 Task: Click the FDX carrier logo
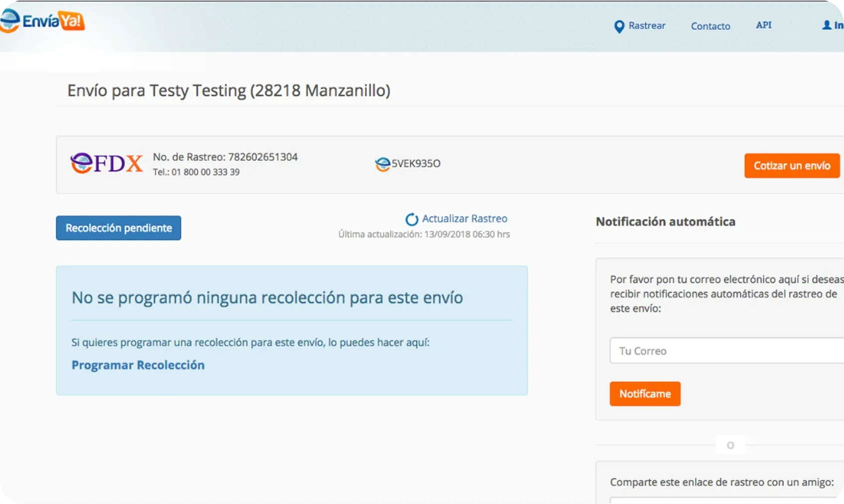pos(107,164)
